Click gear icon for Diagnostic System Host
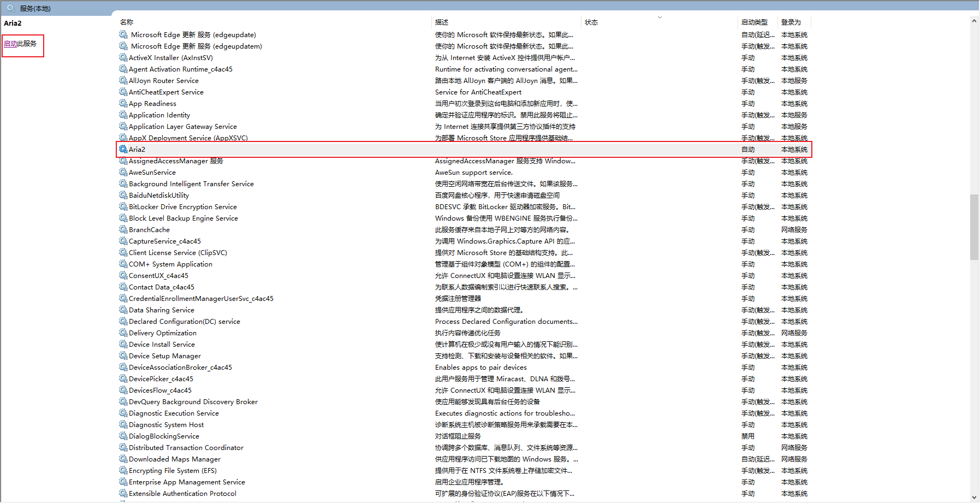This screenshot has height=503, width=980. 123,424
